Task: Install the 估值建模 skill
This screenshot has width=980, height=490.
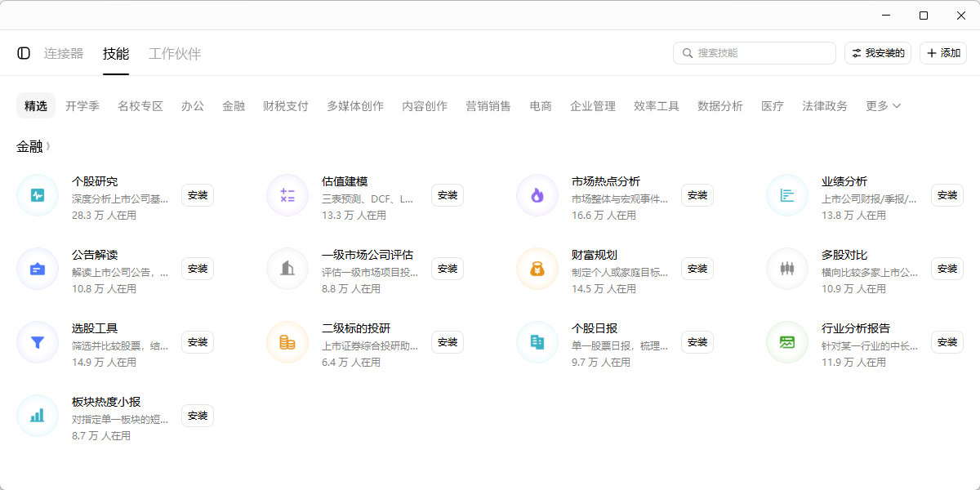Action: tap(448, 195)
